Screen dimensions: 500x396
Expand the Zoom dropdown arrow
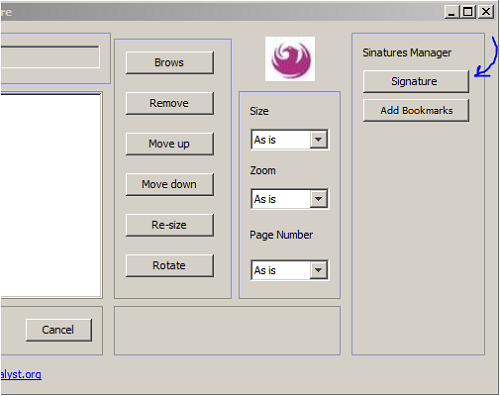[x=318, y=199]
